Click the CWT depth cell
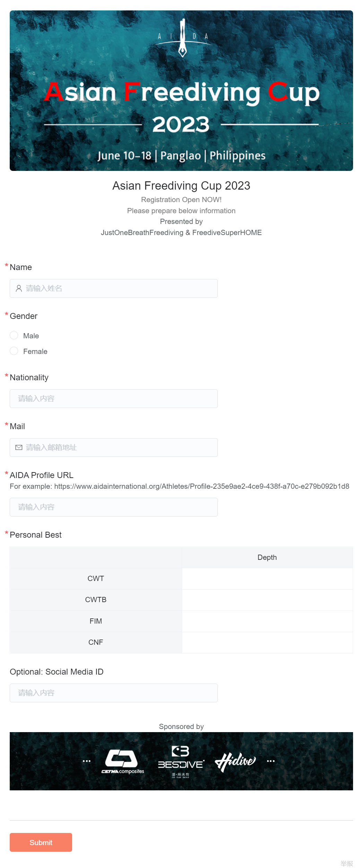The height and width of the screenshot is (868, 360). tap(267, 579)
